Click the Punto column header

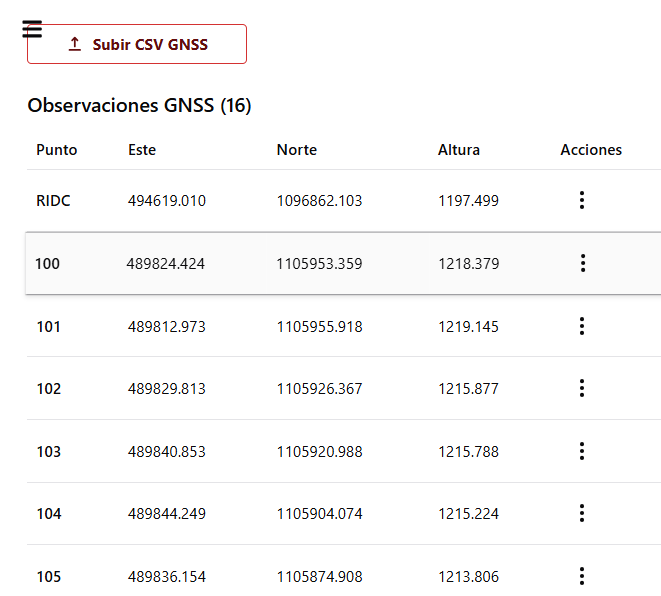[x=56, y=150]
